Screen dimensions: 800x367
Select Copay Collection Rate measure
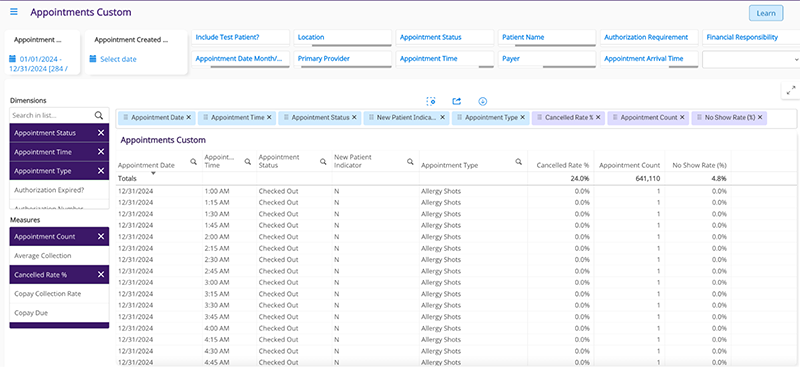[x=59, y=293]
